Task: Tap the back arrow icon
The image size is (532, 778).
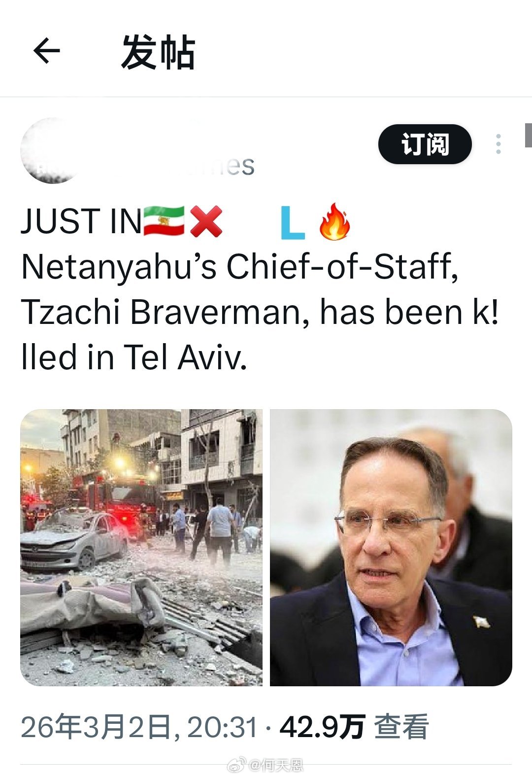Action: coord(47,51)
